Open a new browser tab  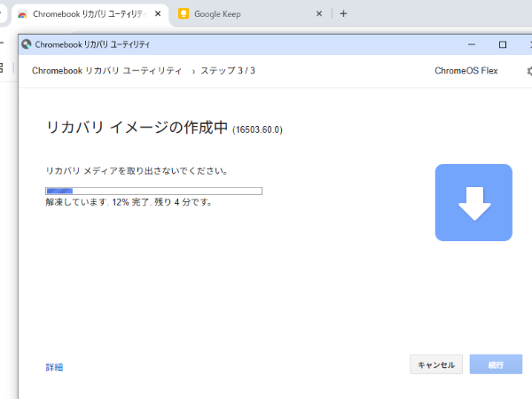click(344, 13)
